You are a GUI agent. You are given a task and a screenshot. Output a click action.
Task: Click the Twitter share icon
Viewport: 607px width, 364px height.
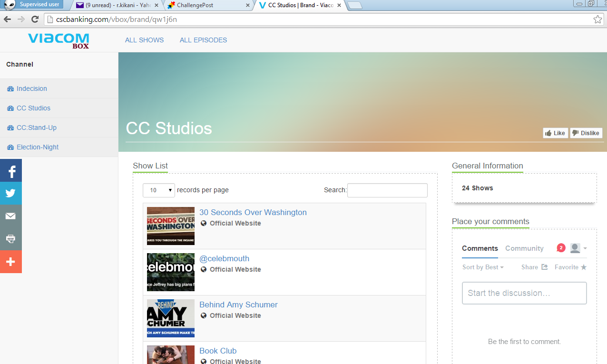click(x=11, y=193)
